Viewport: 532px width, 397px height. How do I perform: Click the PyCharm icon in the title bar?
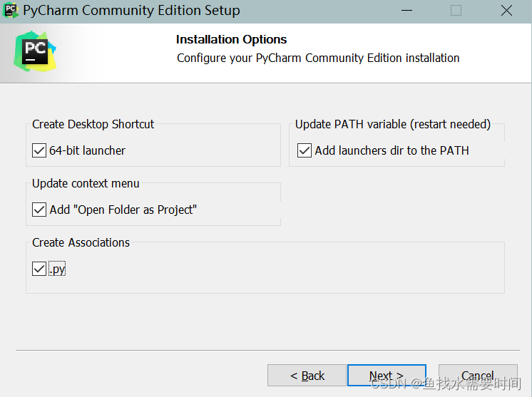(11, 11)
